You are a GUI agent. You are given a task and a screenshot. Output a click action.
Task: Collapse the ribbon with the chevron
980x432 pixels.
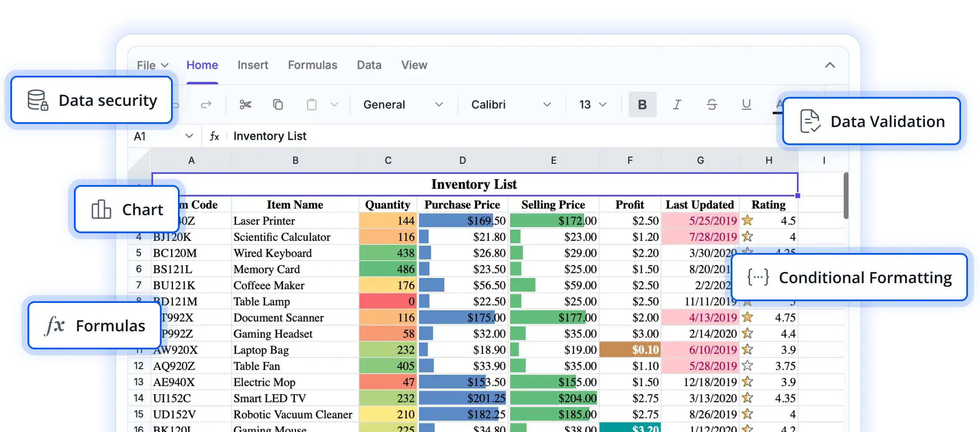click(830, 65)
